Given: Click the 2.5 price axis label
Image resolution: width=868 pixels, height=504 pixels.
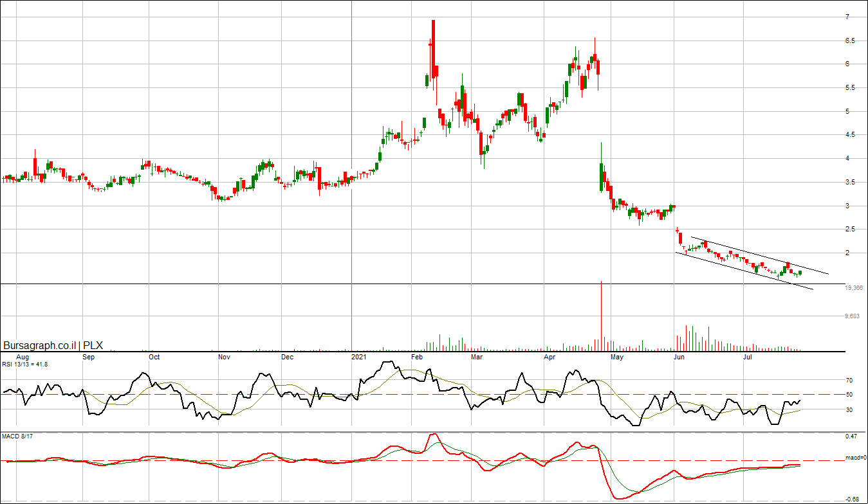Looking at the screenshot, I should 850,230.
